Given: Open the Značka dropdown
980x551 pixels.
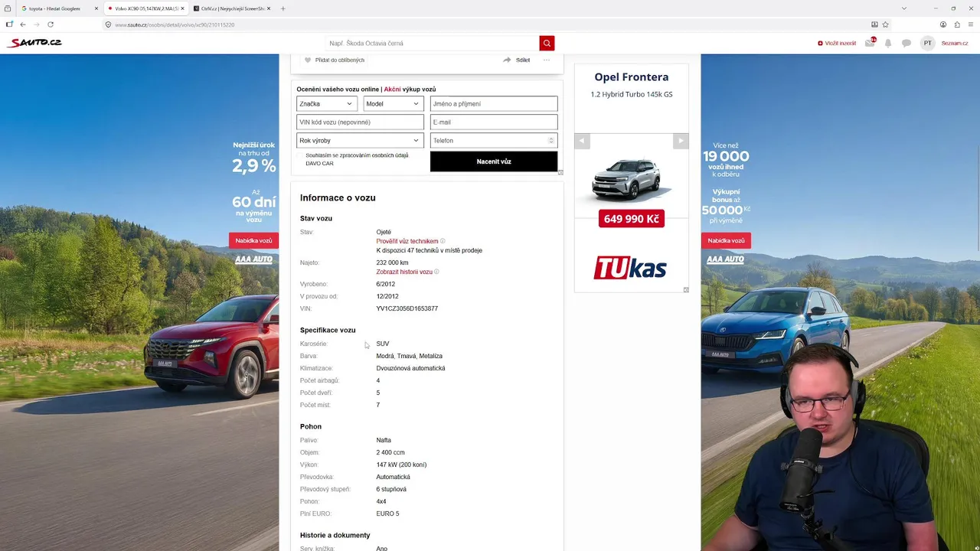Looking at the screenshot, I should pyautogui.click(x=327, y=104).
